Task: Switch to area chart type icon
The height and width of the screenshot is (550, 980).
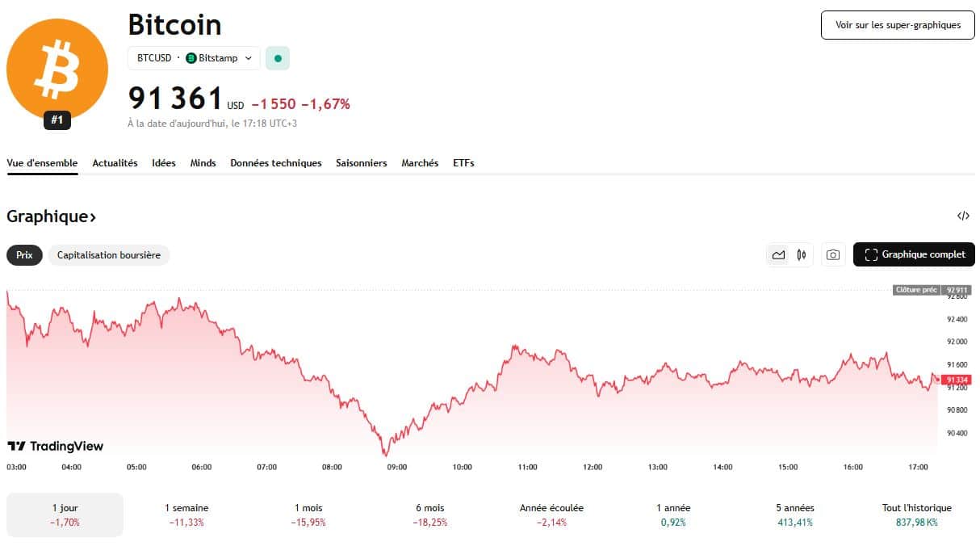Action: pos(778,255)
